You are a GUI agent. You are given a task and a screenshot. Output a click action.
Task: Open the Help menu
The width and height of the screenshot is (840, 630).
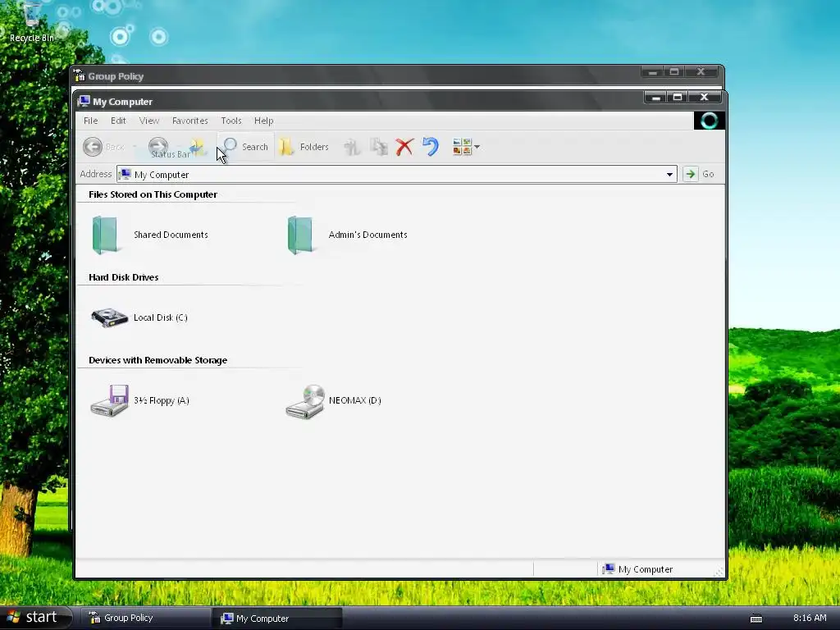[263, 121]
